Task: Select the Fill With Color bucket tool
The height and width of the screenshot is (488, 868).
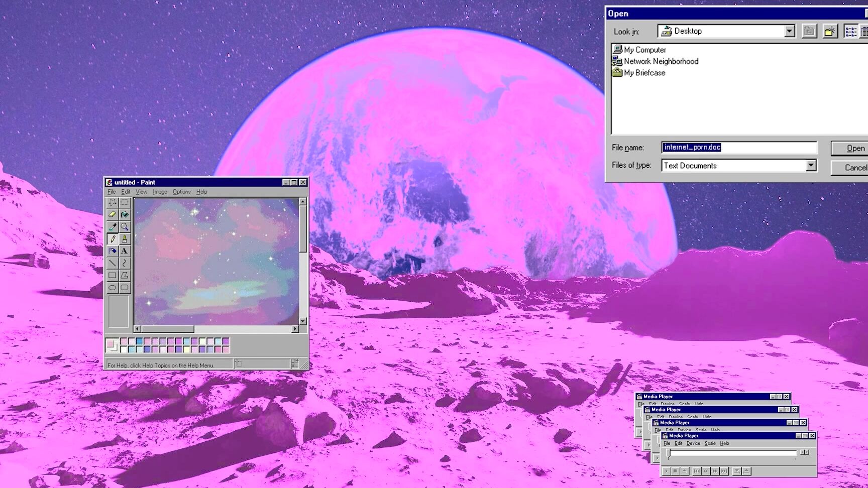Action: point(125,214)
